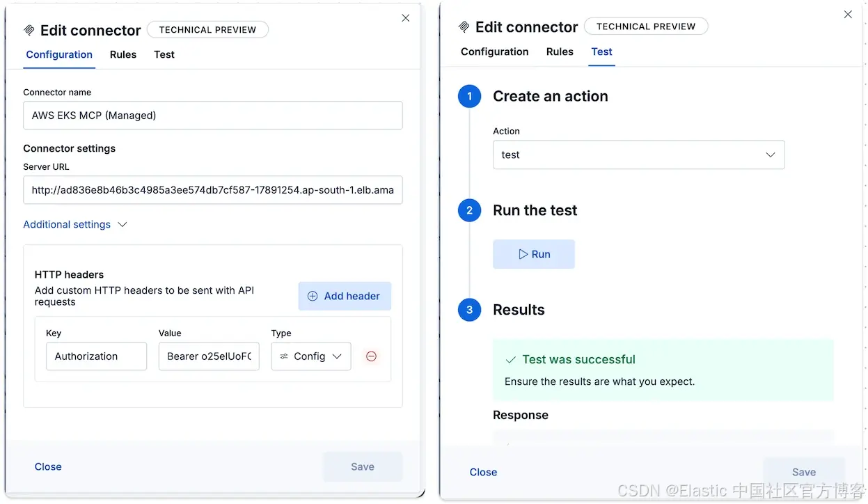Click step 1 circle for Create an action

pyautogui.click(x=470, y=96)
